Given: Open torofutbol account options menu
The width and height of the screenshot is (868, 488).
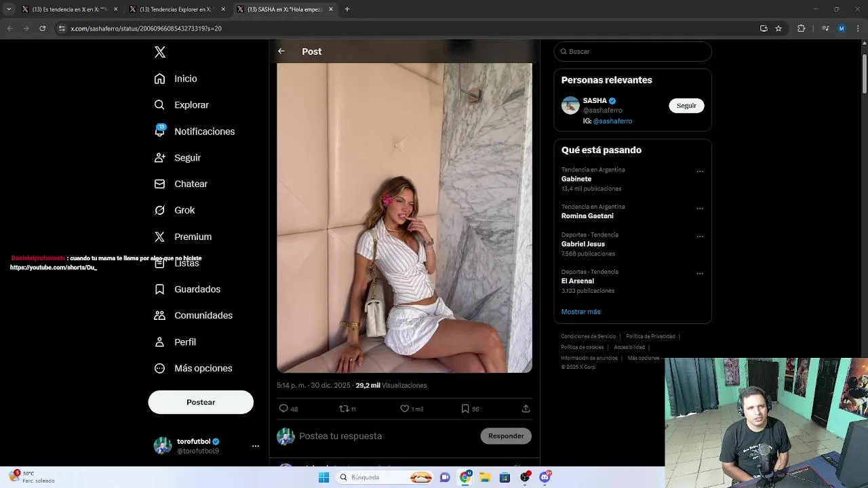Looking at the screenshot, I should click(256, 446).
